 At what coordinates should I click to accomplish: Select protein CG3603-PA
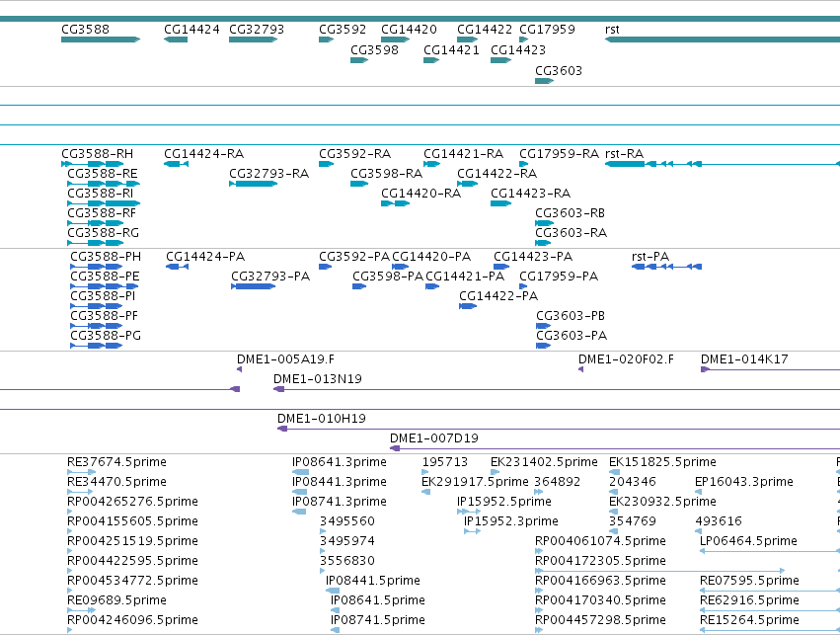pyautogui.click(x=543, y=347)
